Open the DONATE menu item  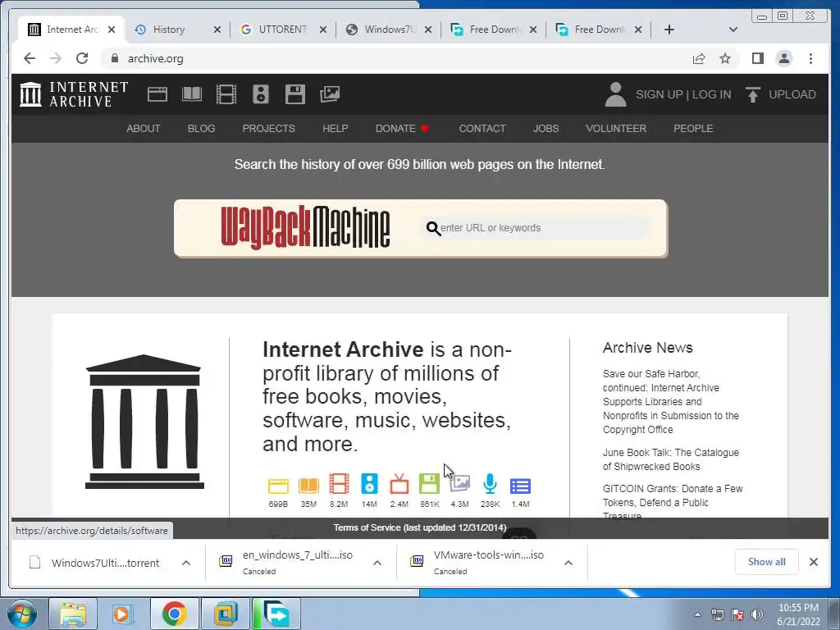(x=402, y=129)
